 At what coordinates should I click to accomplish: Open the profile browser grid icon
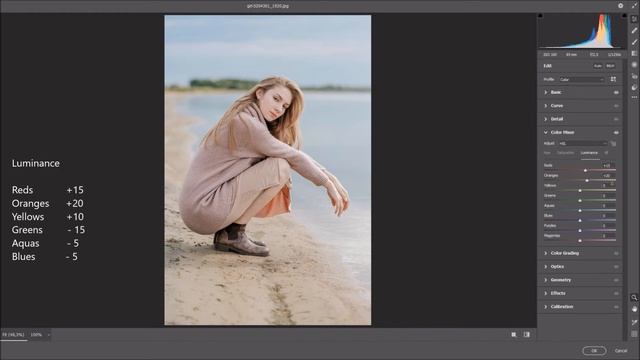tap(613, 79)
